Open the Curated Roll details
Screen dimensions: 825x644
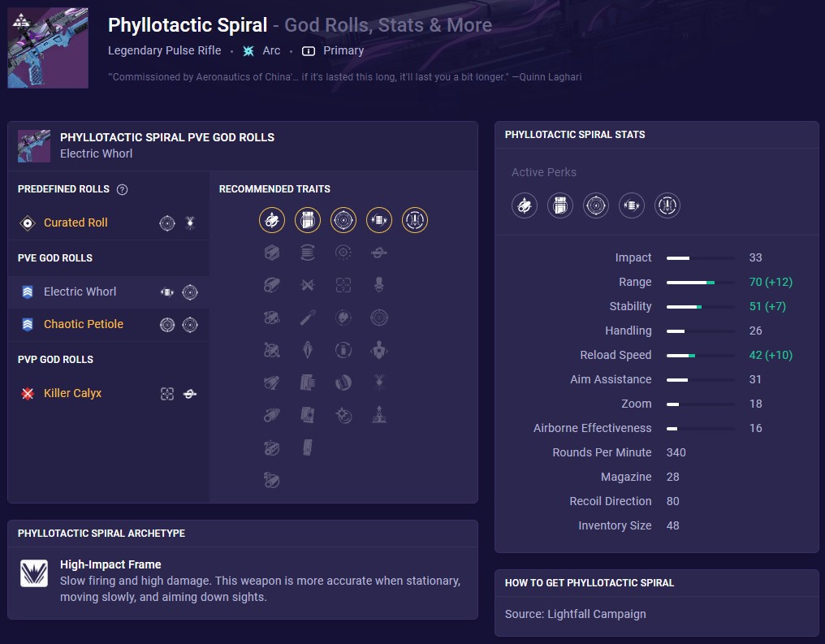(x=76, y=223)
